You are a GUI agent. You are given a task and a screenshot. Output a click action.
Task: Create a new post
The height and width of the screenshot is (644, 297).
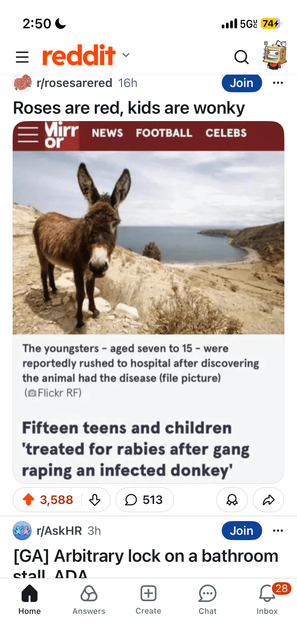[148, 600]
